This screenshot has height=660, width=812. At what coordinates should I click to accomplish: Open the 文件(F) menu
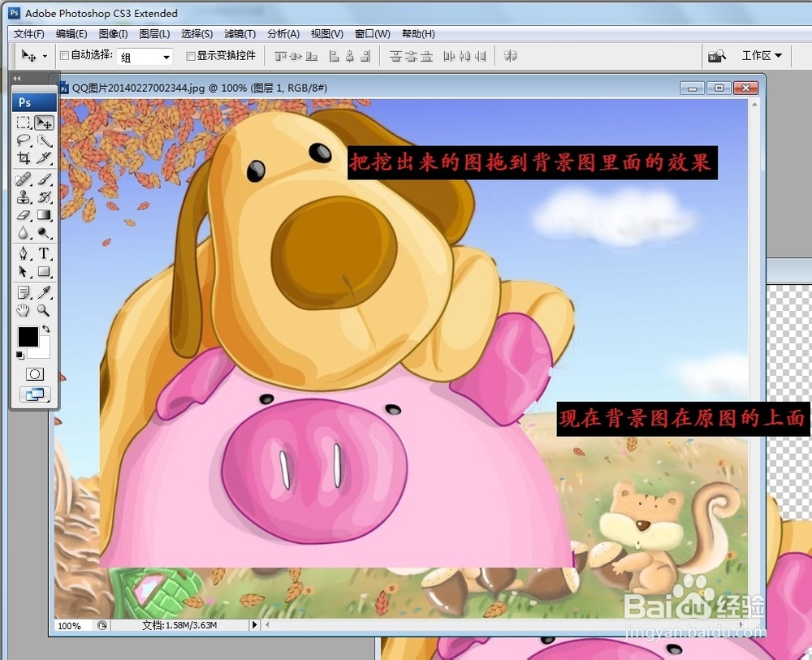pos(29,33)
